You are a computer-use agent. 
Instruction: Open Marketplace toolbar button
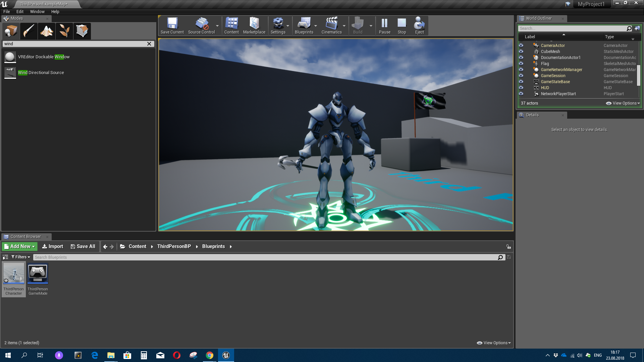click(x=254, y=26)
